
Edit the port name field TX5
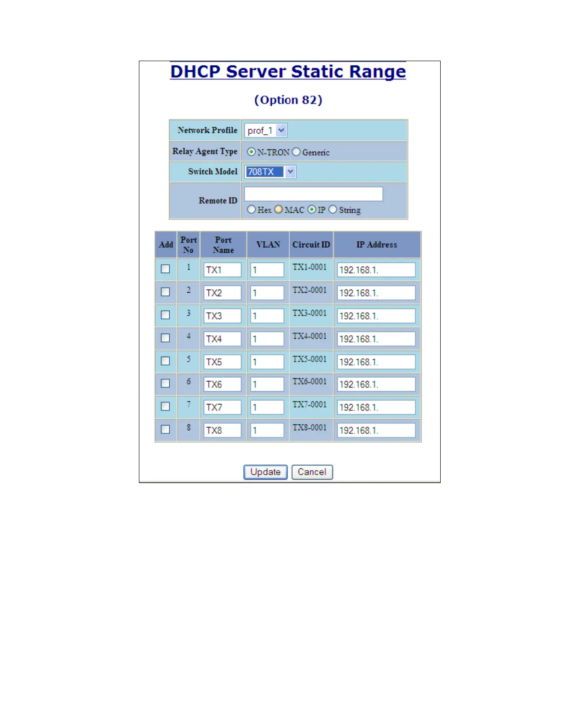click(x=223, y=362)
